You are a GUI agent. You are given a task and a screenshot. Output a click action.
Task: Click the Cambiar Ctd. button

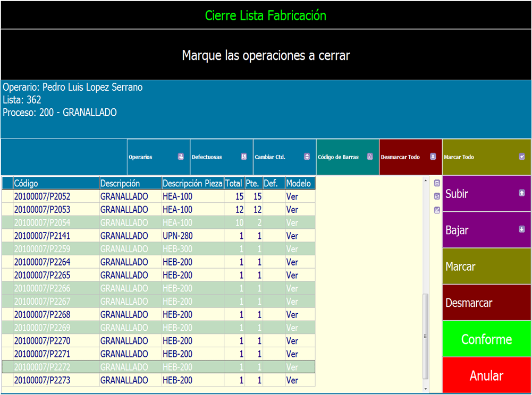point(284,157)
